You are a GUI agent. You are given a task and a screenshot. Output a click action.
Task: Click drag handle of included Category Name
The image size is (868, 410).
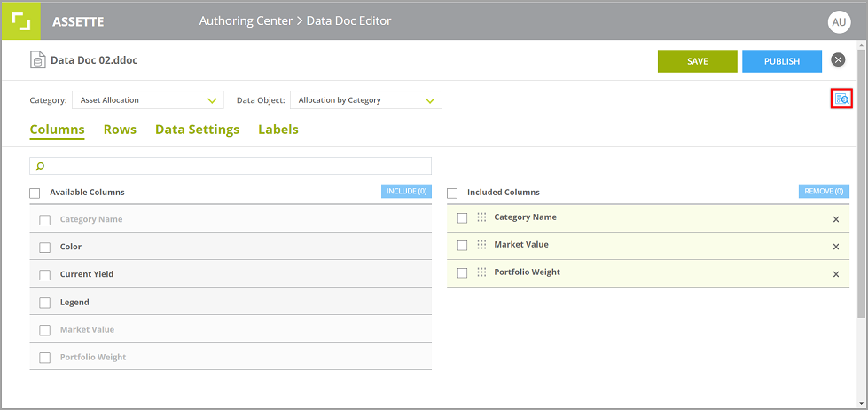[x=481, y=217]
